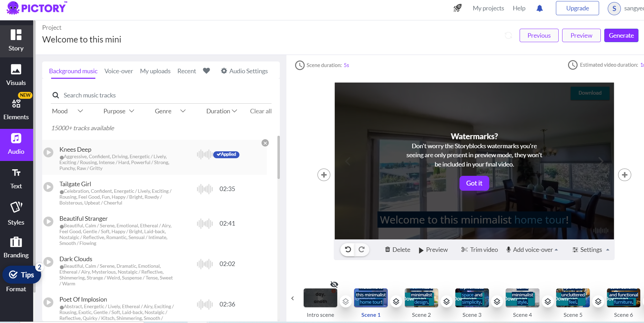Open transition between Scene 3 and Scene 4
Image resolution: width=644 pixels, height=323 pixels.
coord(497,302)
